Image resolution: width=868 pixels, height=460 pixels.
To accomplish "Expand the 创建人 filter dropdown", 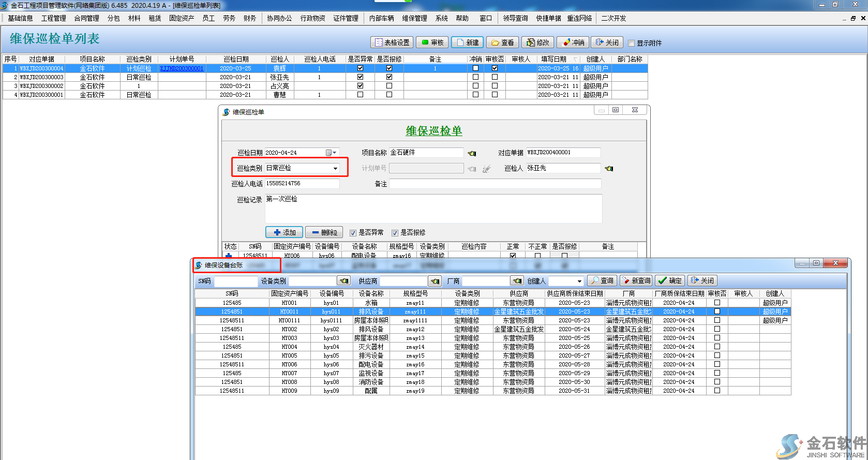I will click(x=579, y=281).
